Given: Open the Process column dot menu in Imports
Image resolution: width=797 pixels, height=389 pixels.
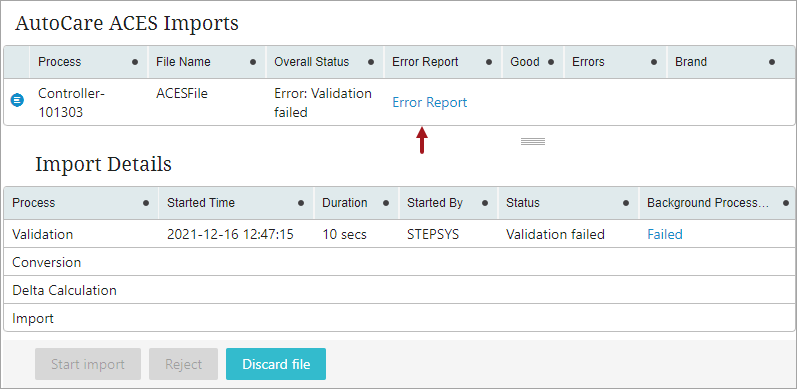Looking at the screenshot, I should point(135,62).
